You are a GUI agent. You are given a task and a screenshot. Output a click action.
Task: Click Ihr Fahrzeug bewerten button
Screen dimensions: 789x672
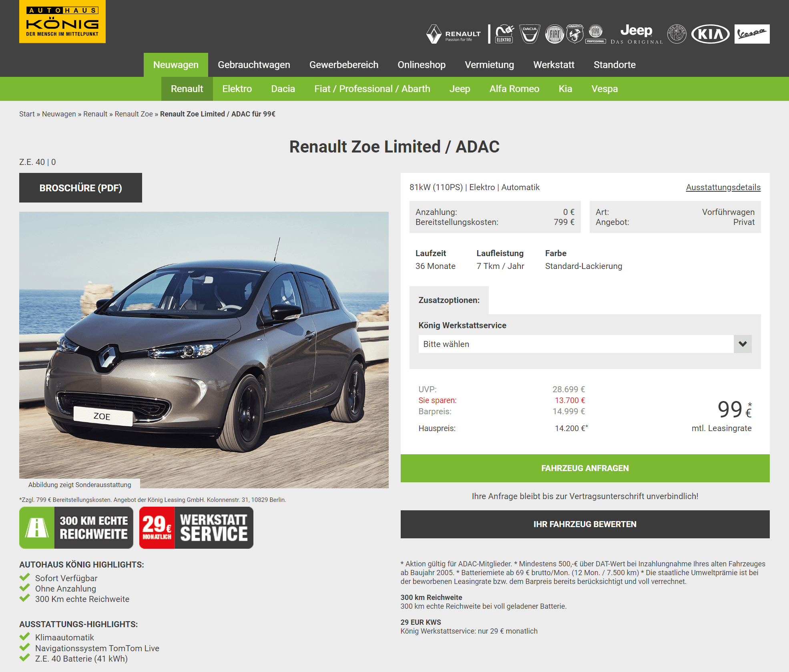pyautogui.click(x=585, y=524)
